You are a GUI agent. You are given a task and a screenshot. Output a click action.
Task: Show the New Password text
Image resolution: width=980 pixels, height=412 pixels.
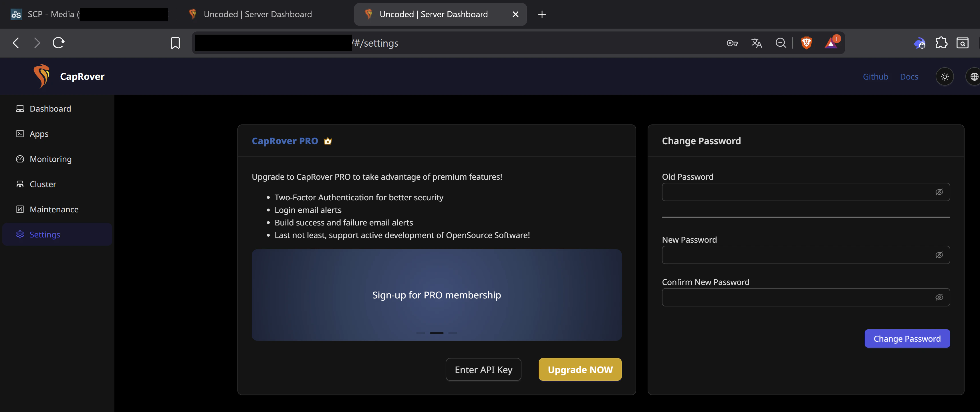click(x=939, y=255)
